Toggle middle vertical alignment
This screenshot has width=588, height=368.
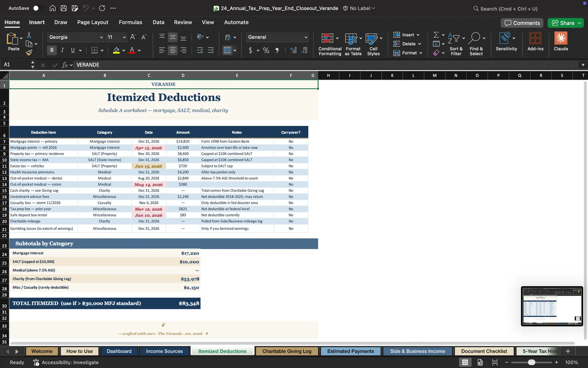172,37
